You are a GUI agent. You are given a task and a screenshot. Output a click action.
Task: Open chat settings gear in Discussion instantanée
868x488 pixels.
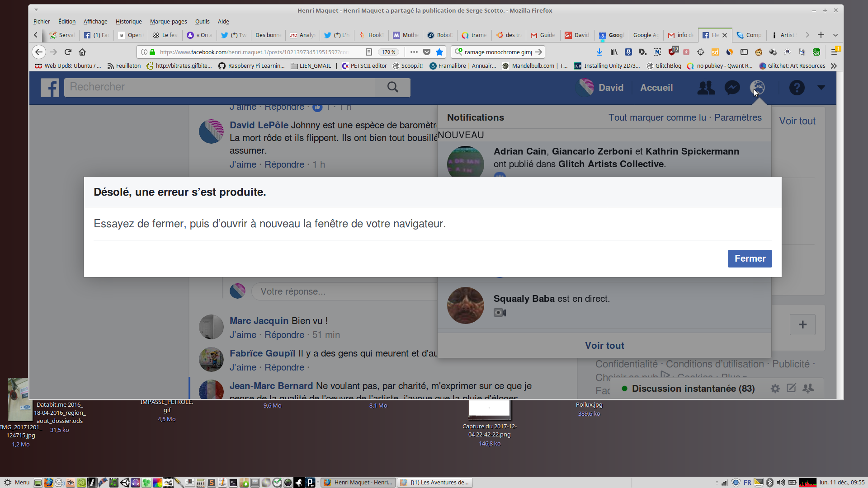pos(775,389)
